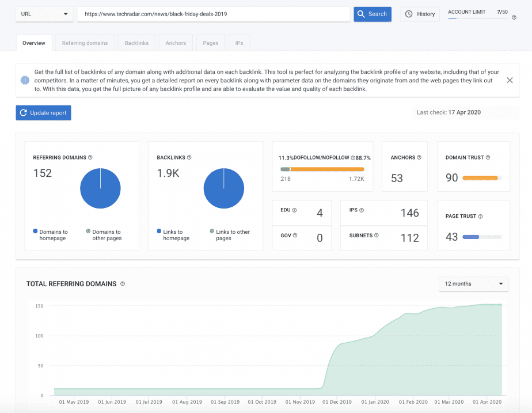532x413 pixels.
Task: Click the refresh icon on Update report
Action: point(23,113)
